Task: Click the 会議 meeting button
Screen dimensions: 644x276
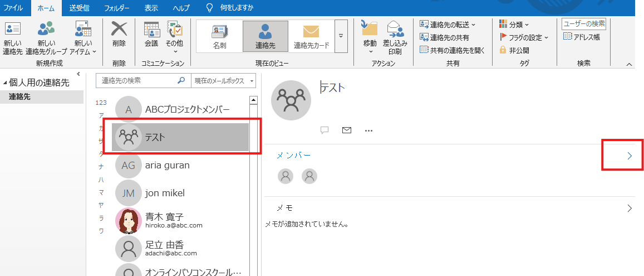Action: [151, 35]
